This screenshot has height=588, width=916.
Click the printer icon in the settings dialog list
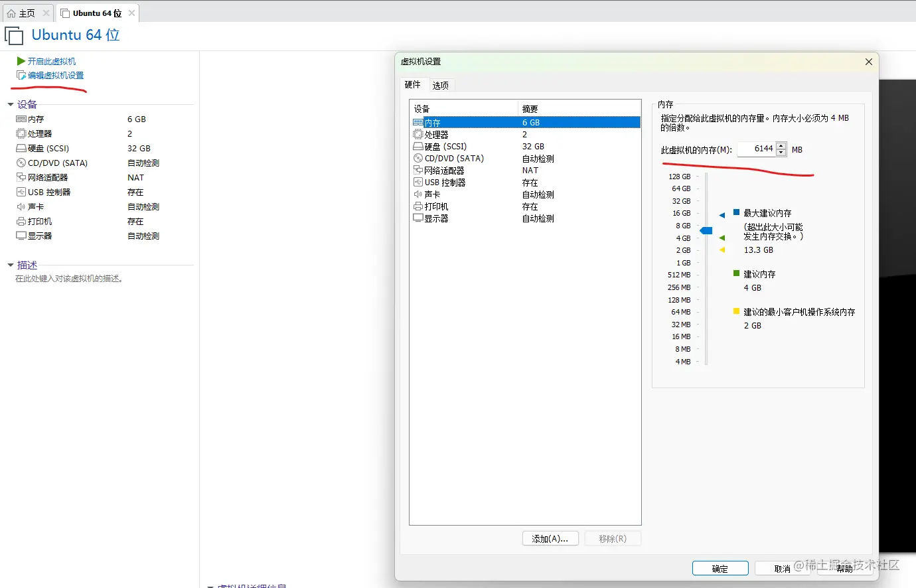pos(418,206)
